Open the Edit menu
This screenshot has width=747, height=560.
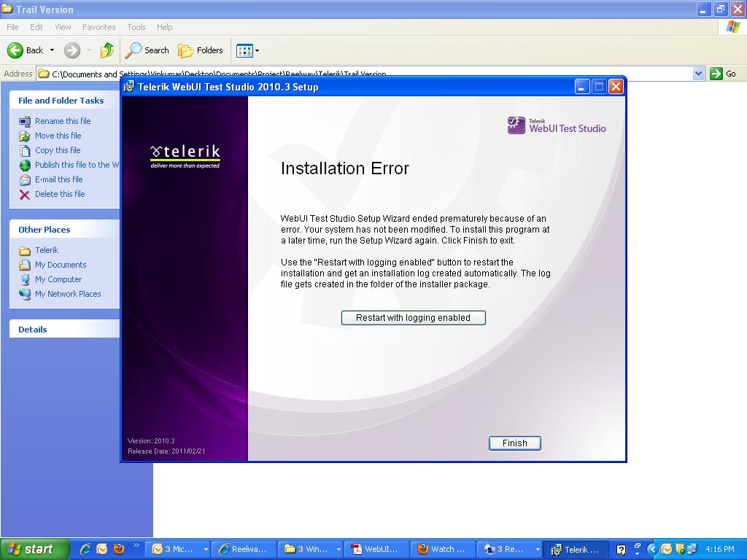tap(36, 27)
